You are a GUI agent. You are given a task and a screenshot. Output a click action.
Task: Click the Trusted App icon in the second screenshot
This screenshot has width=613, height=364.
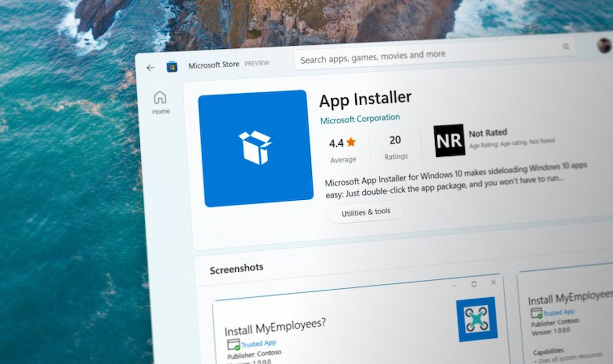[536, 313]
